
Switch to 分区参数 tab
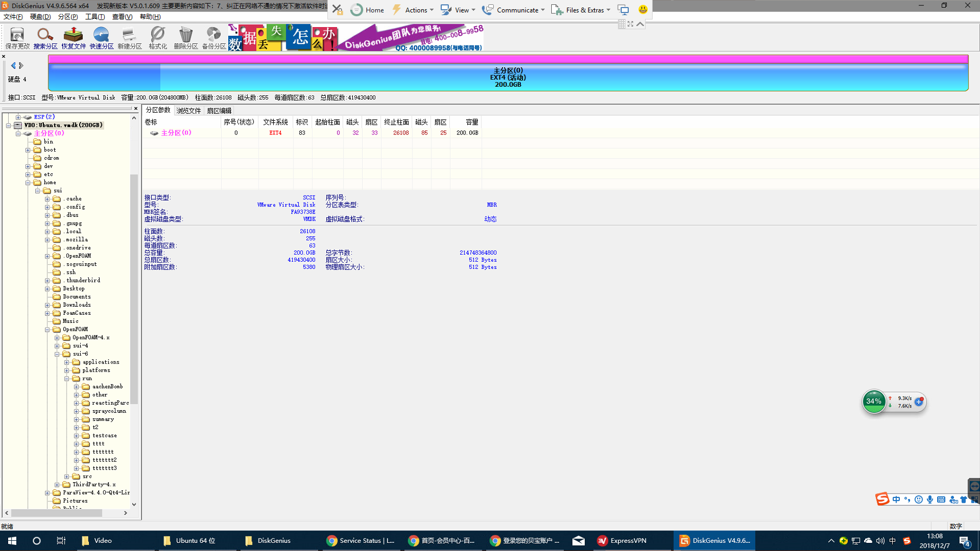tap(158, 110)
